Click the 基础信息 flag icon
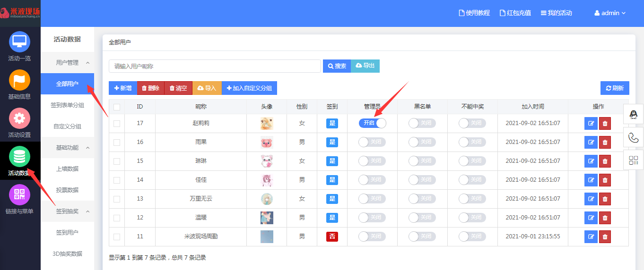Image resolution: width=644 pixels, height=270 pixels. coord(20,80)
